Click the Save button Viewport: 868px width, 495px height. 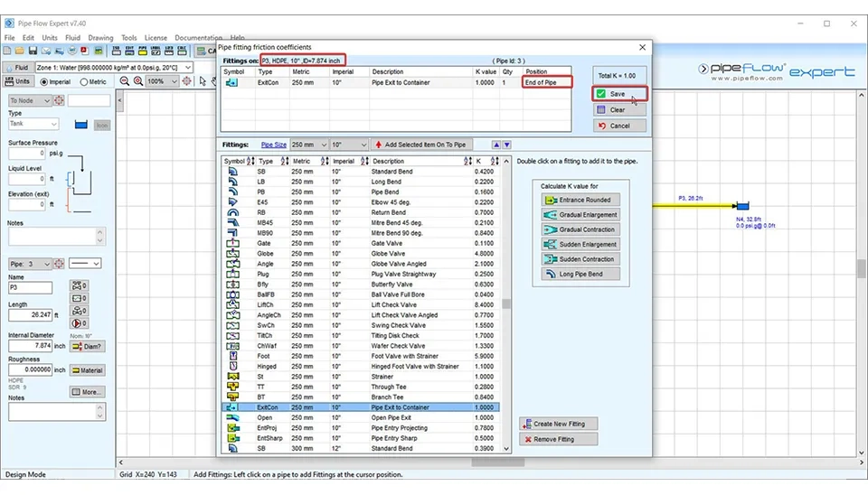(619, 94)
